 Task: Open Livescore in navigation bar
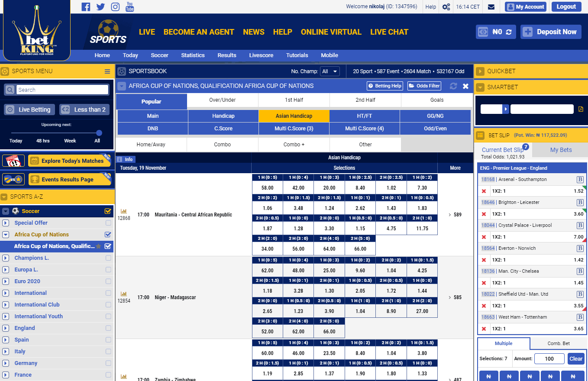tap(261, 55)
